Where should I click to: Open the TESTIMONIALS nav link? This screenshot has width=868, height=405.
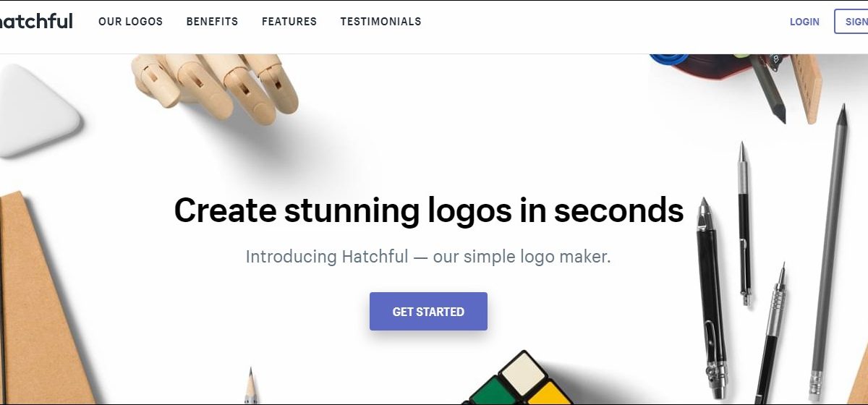click(x=380, y=22)
